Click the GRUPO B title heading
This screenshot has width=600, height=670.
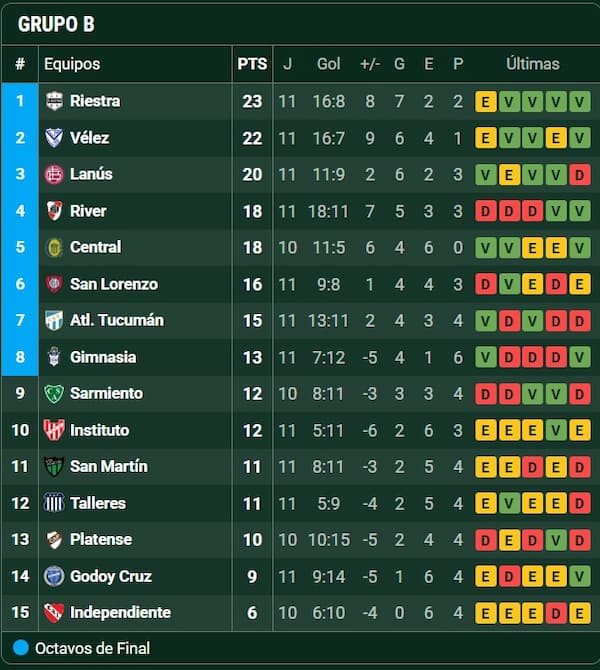56,24
